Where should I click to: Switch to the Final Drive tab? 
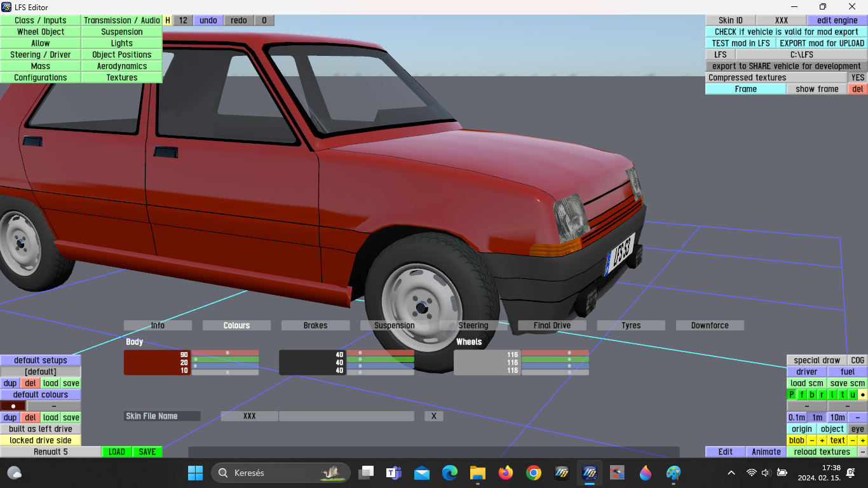(552, 325)
